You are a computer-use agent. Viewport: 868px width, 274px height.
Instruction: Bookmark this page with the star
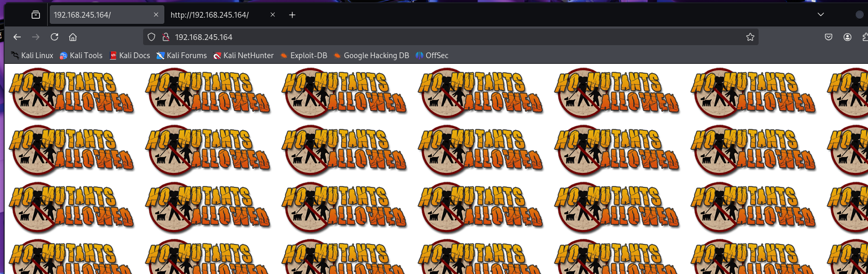click(750, 37)
